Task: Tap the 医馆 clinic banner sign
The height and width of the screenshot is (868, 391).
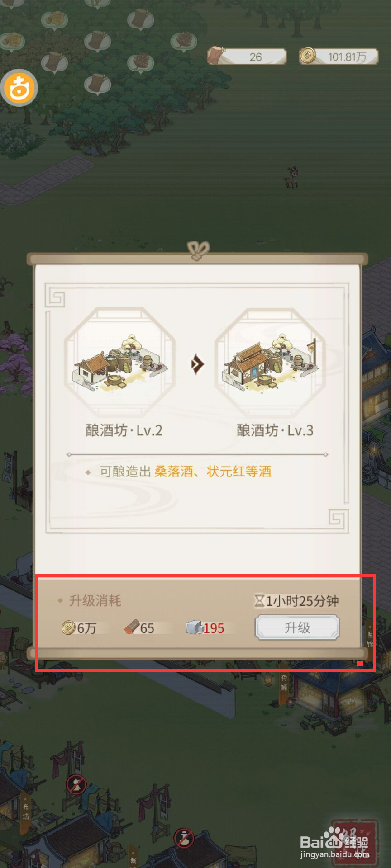Action: pyautogui.click(x=370, y=637)
